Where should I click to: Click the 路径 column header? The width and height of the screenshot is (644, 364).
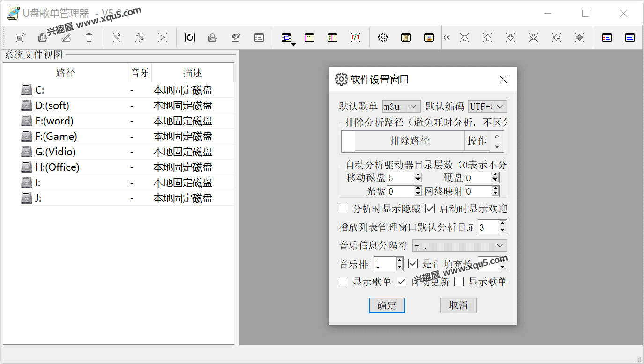pyautogui.click(x=66, y=73)
